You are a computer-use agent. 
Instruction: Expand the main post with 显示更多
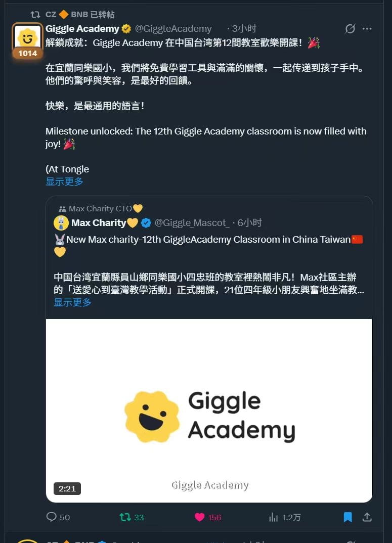[64, 182]
